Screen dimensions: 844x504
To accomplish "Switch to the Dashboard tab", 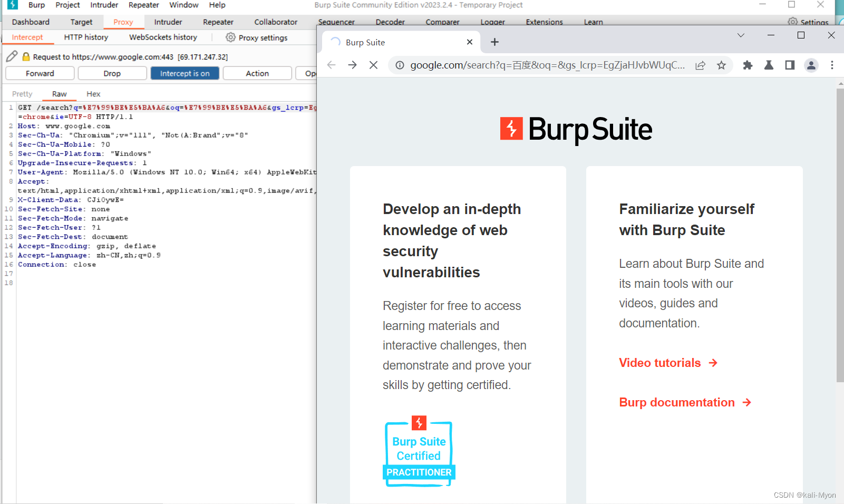I will (x=31, y=22).
